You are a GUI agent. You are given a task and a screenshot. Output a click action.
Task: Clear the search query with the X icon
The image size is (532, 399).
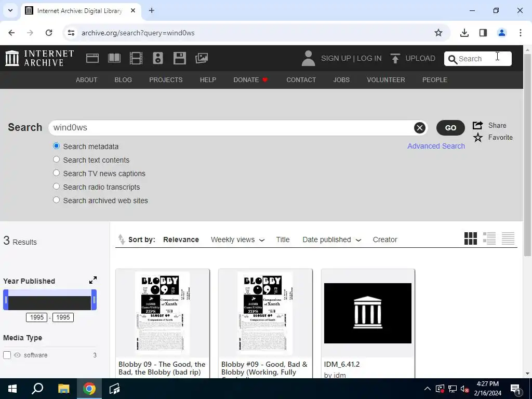420,128
